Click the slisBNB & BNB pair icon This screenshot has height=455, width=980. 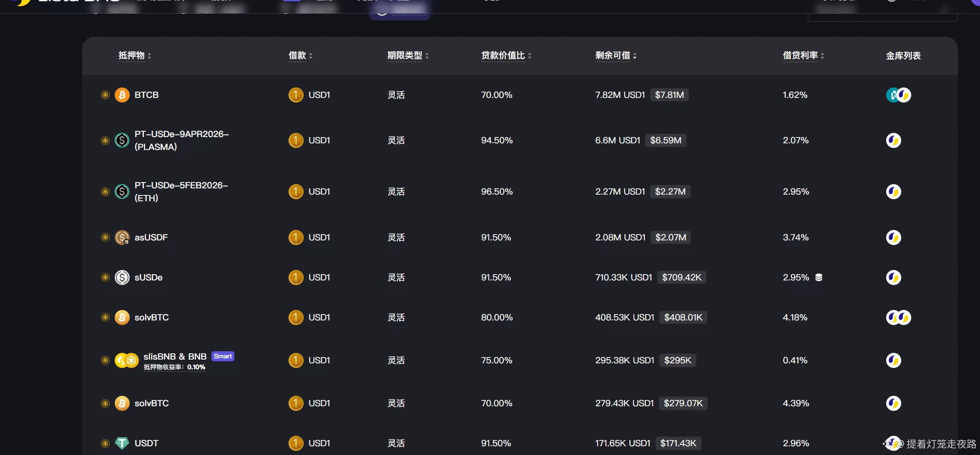tap(126, 360)
